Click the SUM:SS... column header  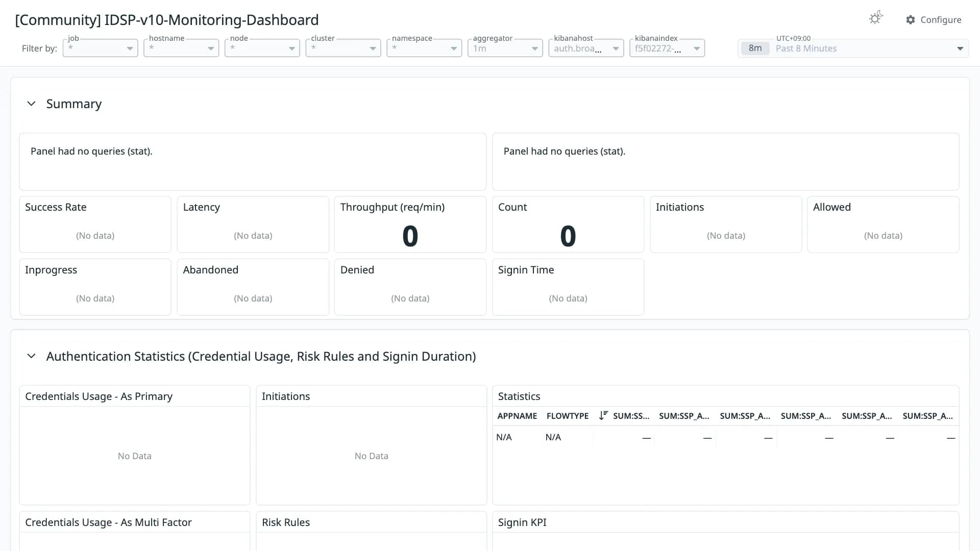point(631,416)
